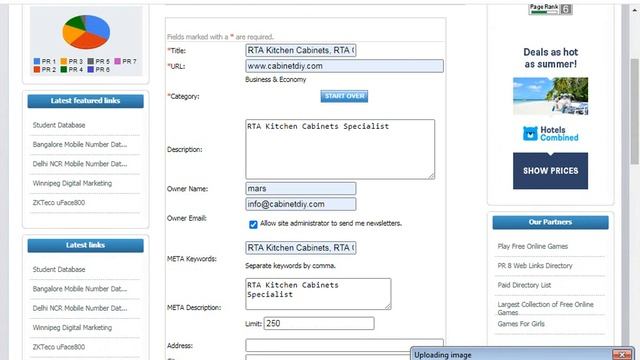
Task: Open Paid Directory List partner link
Action: (x=524, y=285)
